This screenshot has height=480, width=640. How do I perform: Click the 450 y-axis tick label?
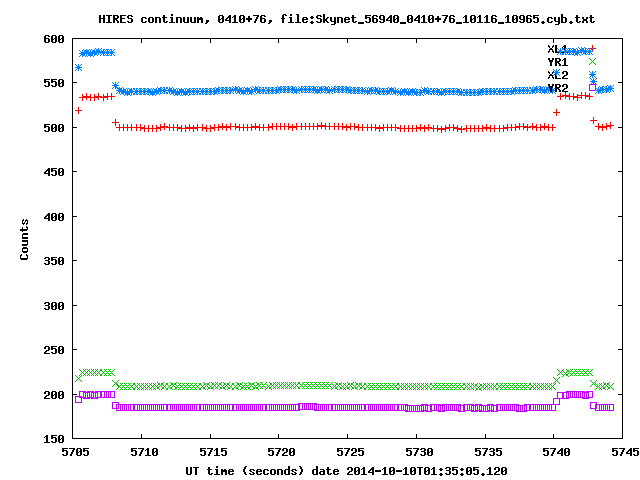[54, 172]
